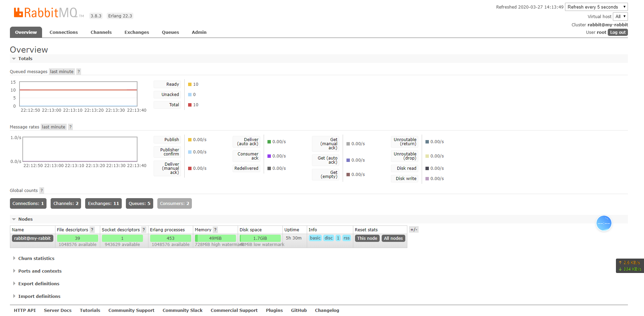Switch to the Queues tab
The image size is (644, 316).
point(170,32)
